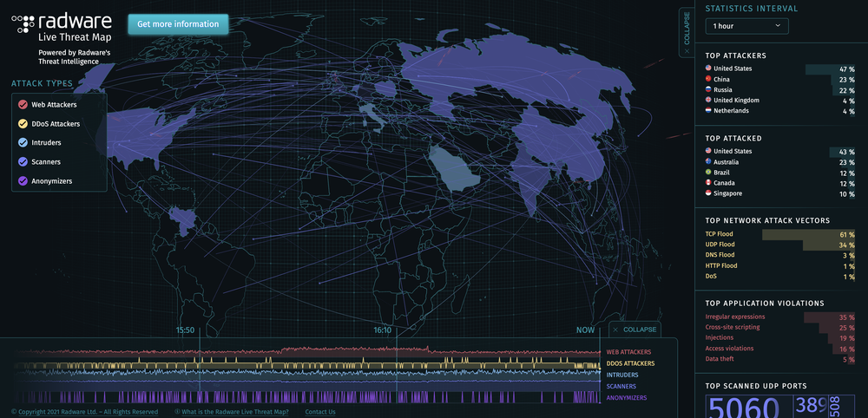Collapse the bottom timeline panel
The image size is (868, 418).
[635, 330]
